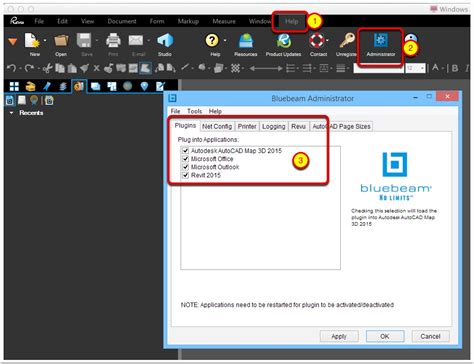The image size is (474, 364).
Task: Click the orange triangle menu icon
Action: 13,42
